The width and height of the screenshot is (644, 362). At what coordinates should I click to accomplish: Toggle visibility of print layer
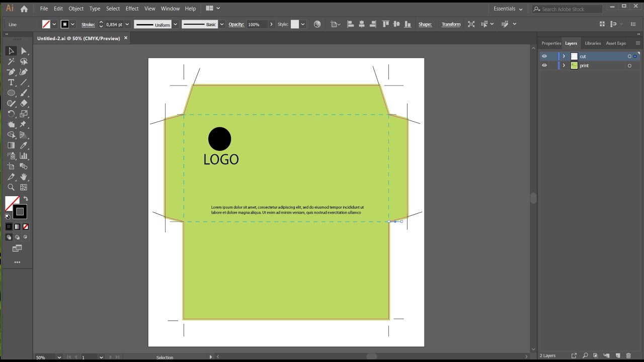click(x=544, y=65)
